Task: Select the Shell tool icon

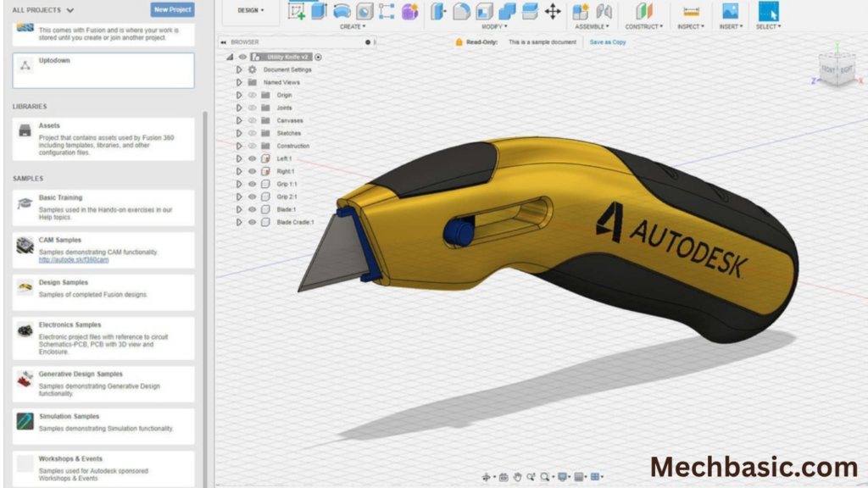Action: (484, 11)
